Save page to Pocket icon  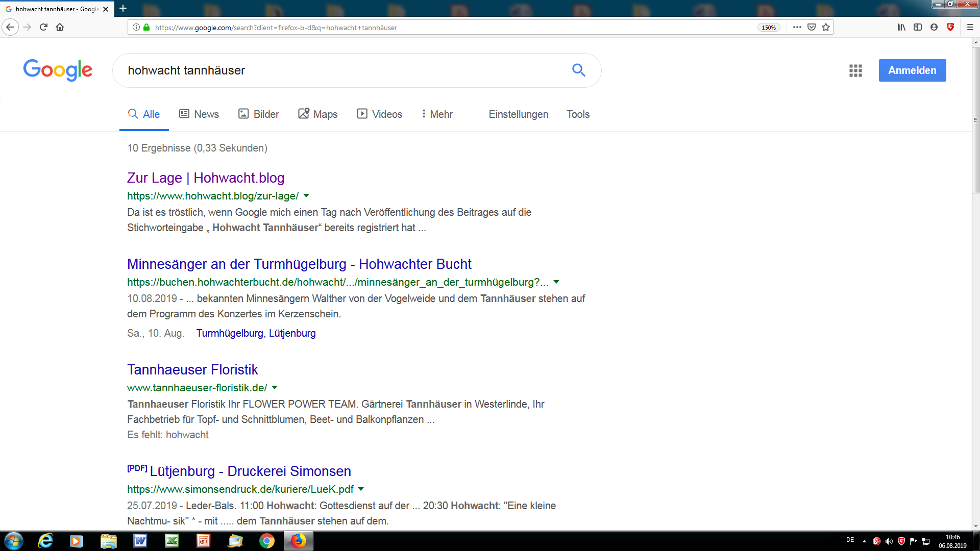pyautogui.click(x=812, y=27)
